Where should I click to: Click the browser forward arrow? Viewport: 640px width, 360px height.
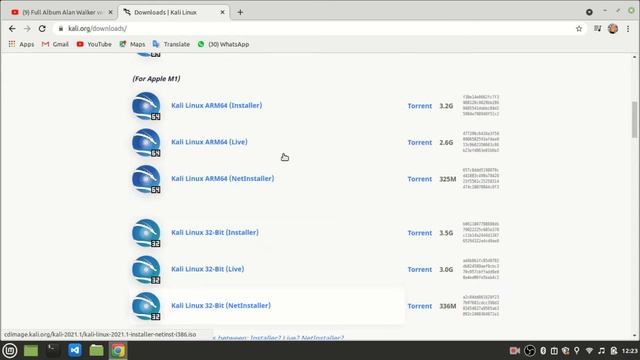(x=27, y=29)
